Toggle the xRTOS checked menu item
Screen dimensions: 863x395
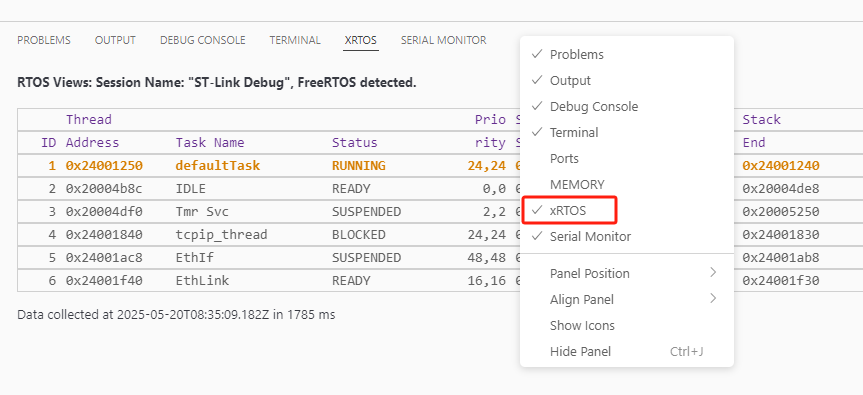click(626, 210)
